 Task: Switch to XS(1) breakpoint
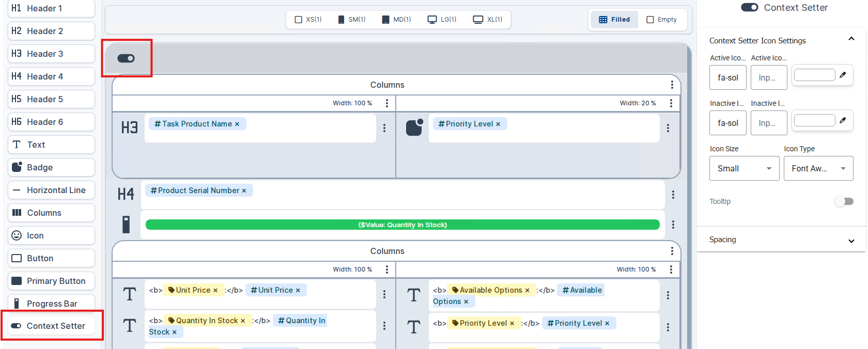(308, 20)
